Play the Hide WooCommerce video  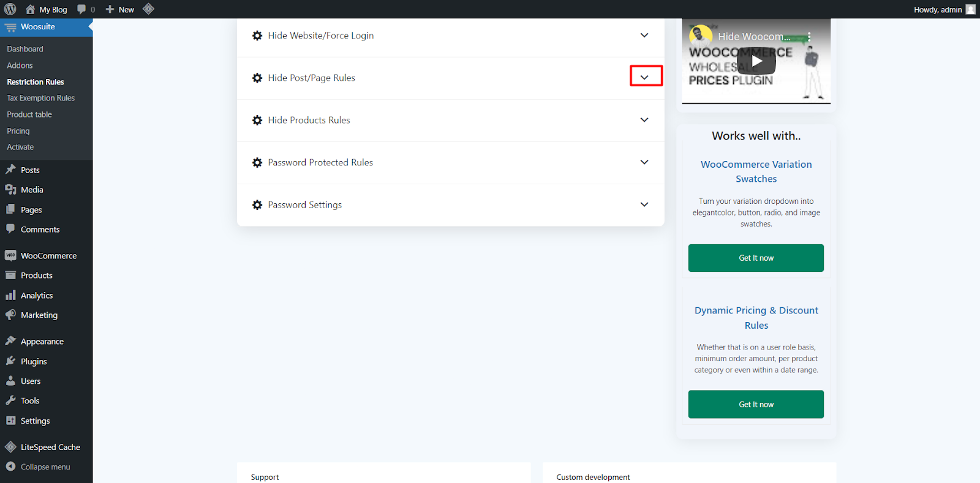coord(756,61)
